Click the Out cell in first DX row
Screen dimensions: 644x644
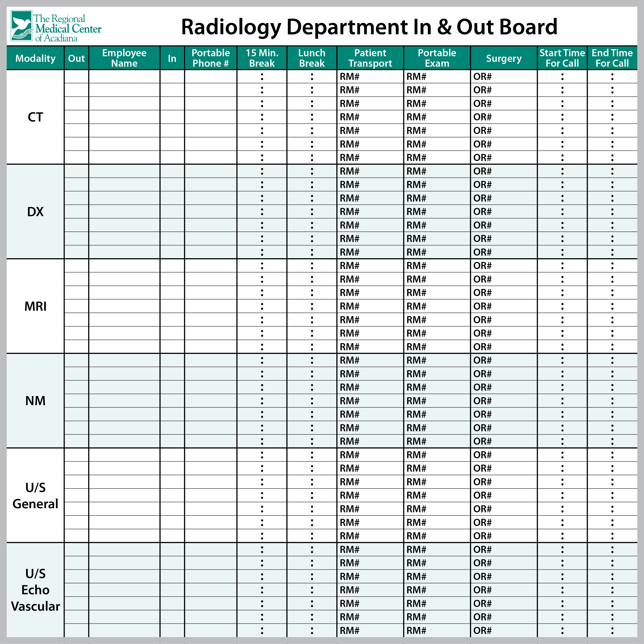pos(76,171)
